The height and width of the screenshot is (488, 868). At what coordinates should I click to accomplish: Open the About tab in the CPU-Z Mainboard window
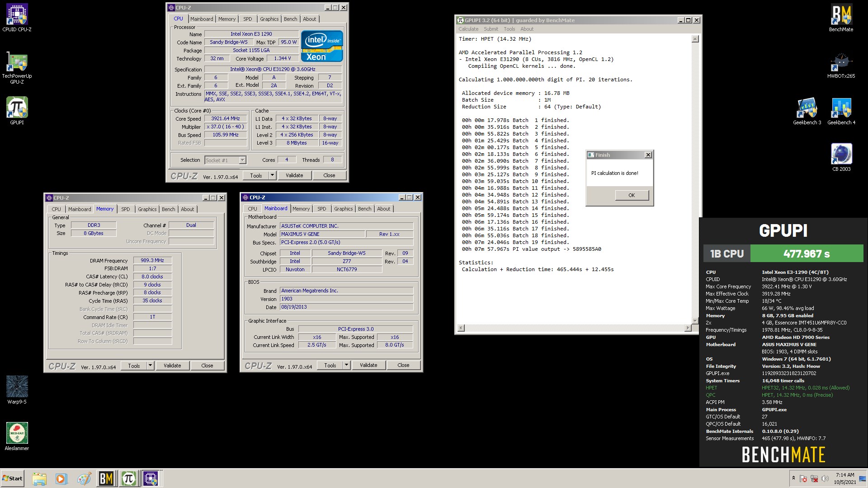(383, 209)
